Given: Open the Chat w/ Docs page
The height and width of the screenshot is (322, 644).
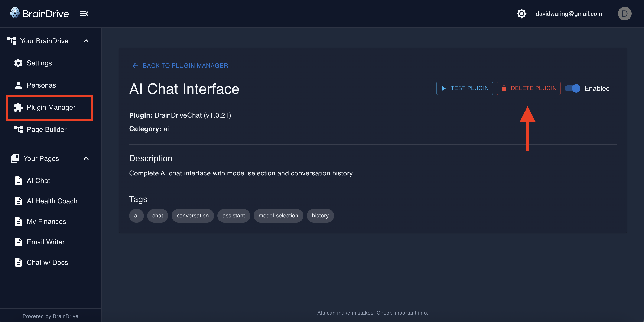Looking at the screenshot, I should (x=48, y=262).
